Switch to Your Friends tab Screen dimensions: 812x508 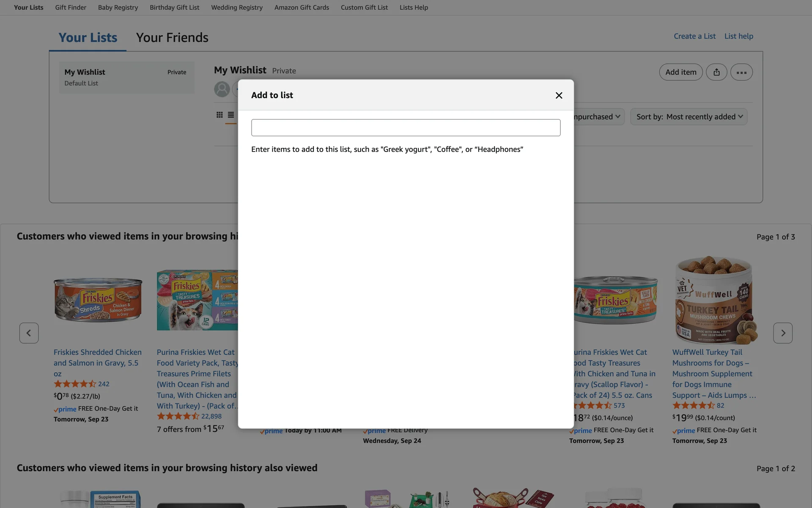(x=172, y=38)
